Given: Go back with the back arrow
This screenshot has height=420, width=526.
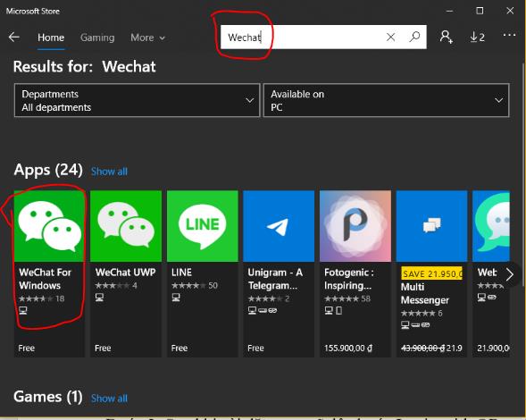Looking at the screenshot, I should [13, 37].
